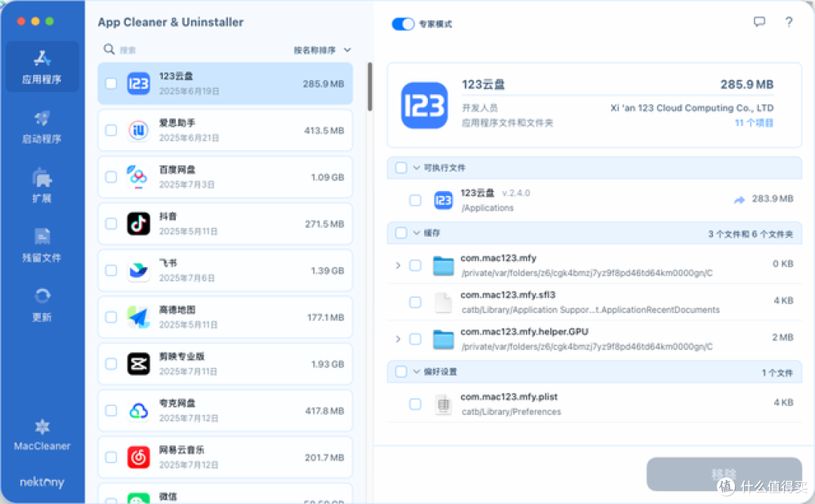Expand the com.mac123.mfy folder
Viewport: 815px width, 504px height.
[398, 266]
